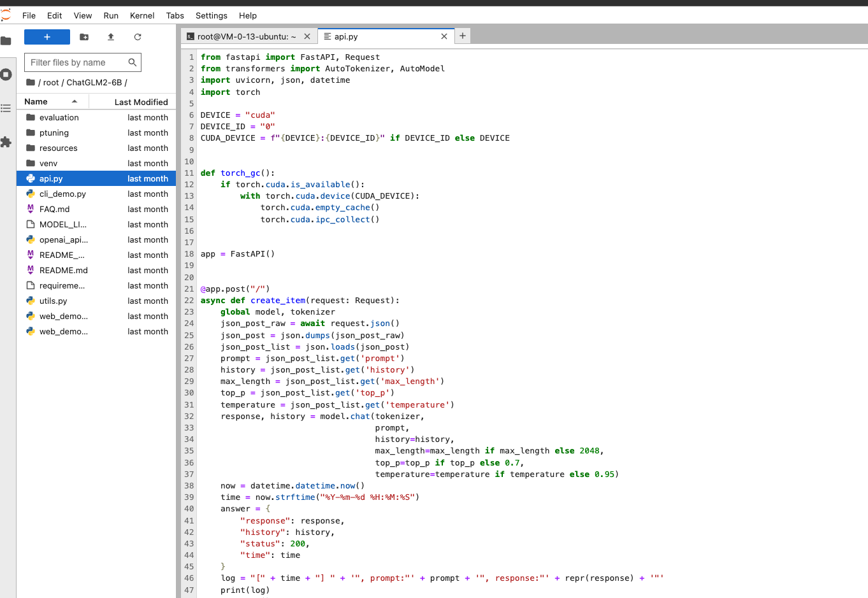868x598 pixels.
Task: Select openai_api... python file
Action: 96,239
